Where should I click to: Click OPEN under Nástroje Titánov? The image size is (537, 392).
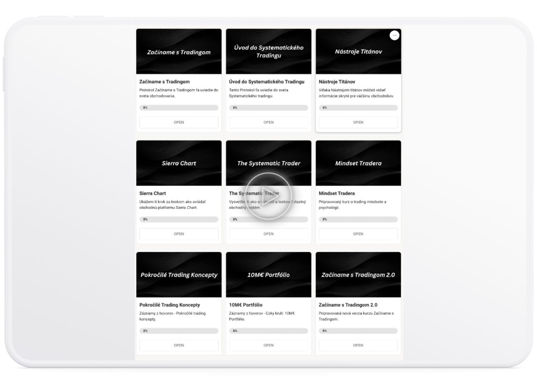[358, 122]
